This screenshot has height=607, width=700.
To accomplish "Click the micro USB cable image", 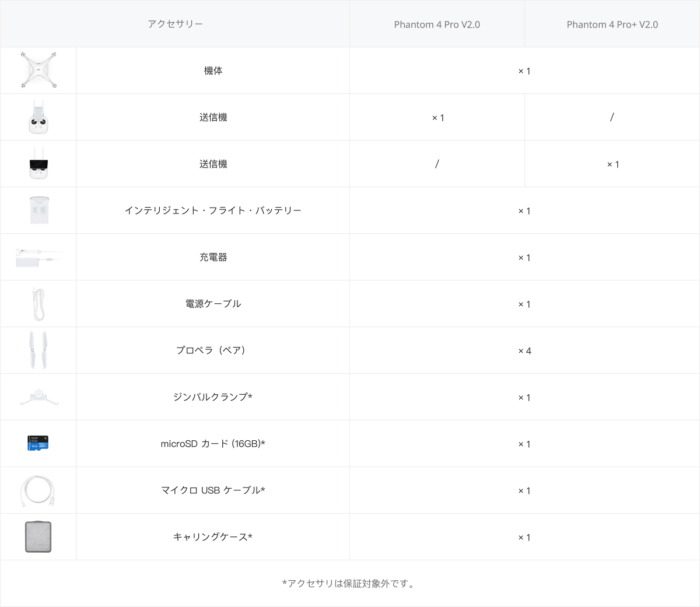I will click(38, 490).
